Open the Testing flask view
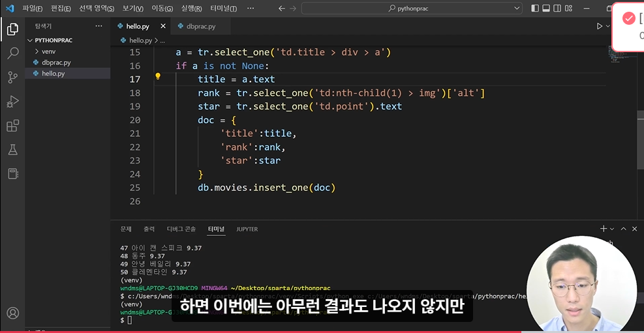This screenshot has width=644, height=333. pos(13,150)
